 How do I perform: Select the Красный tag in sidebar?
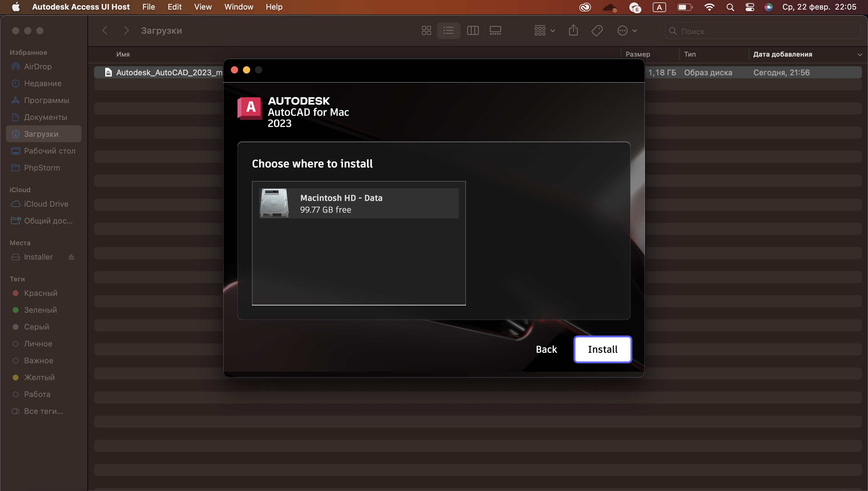(x=40, y=293)
